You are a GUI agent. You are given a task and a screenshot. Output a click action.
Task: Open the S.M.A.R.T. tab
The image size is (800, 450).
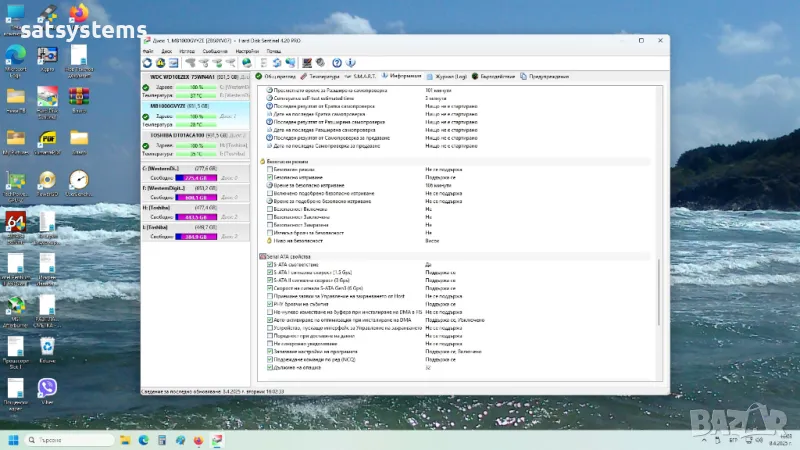pos(363,76)
